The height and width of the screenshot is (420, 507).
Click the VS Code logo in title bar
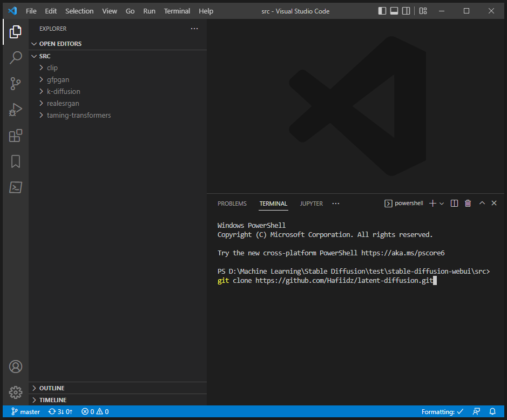pyautogui.click(x=12, y=11)
